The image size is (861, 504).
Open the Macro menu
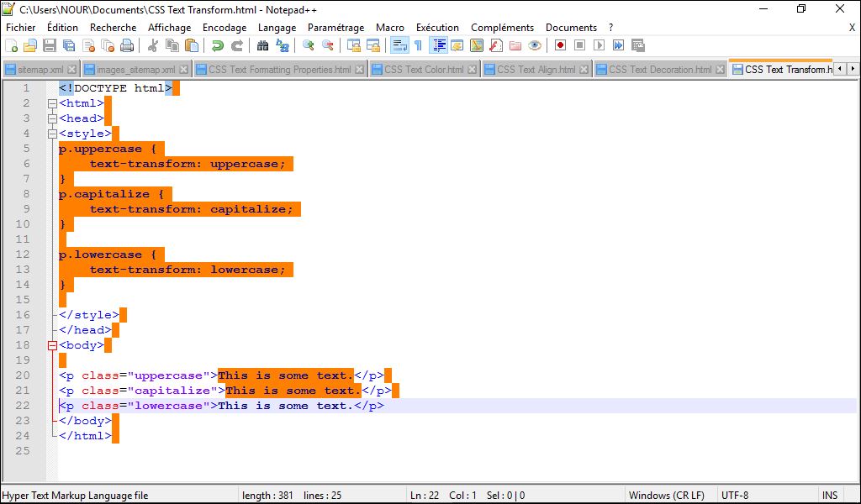pyautogui.click(x=390, y=28)
